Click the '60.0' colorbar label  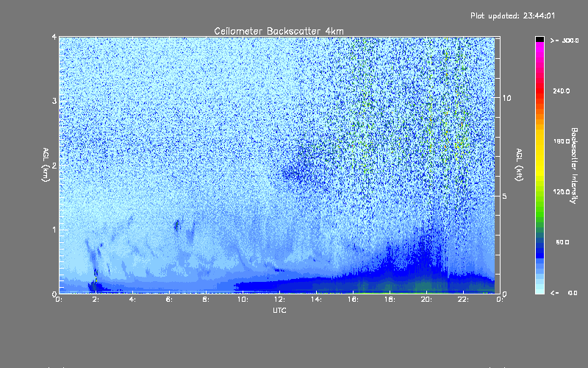pyautogui.click(x=562, y=242)
